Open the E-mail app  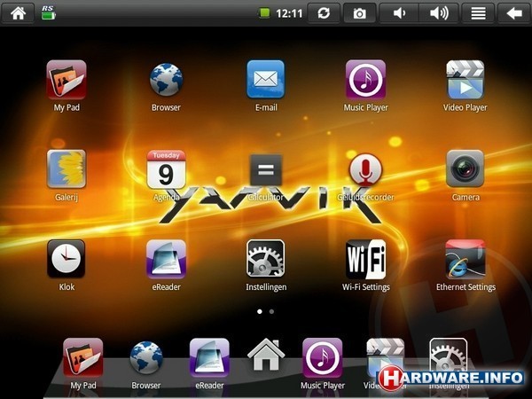pos(266,80)
